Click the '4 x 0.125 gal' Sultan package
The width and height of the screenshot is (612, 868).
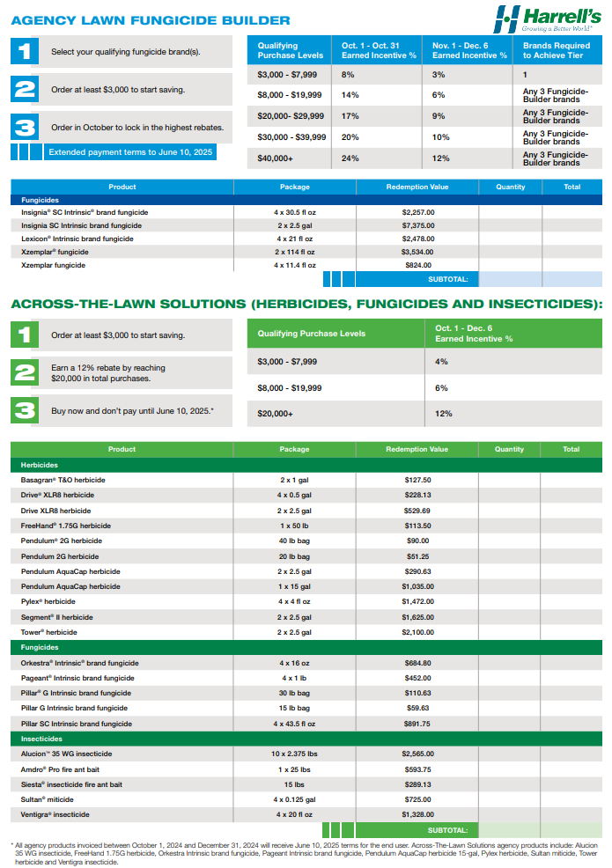(x=295, y=799)
